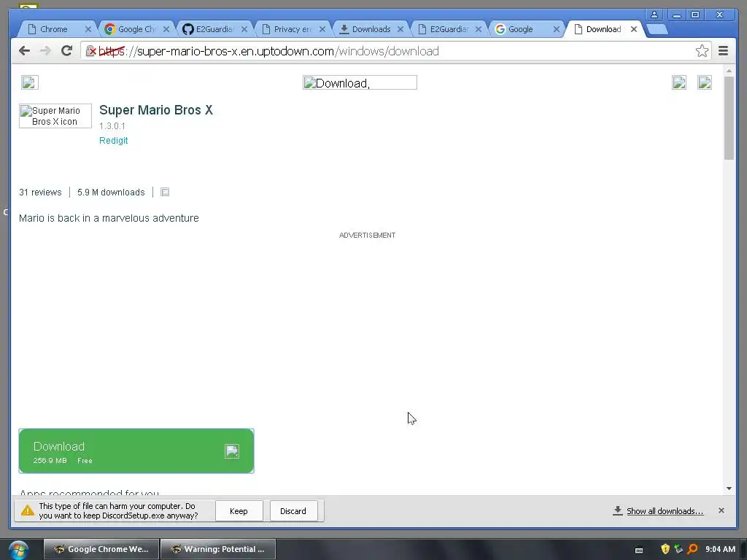
Task: Switch to the Google tab
Action: pos(520,29)
